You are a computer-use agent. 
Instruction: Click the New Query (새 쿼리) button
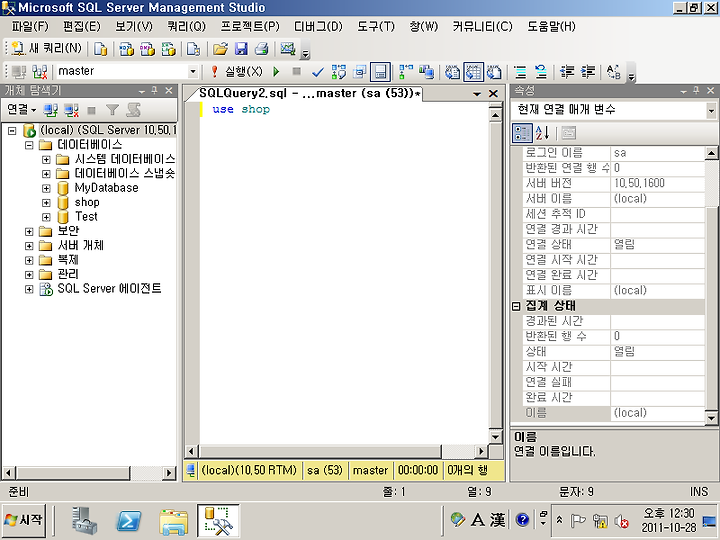tap(46, 48)
